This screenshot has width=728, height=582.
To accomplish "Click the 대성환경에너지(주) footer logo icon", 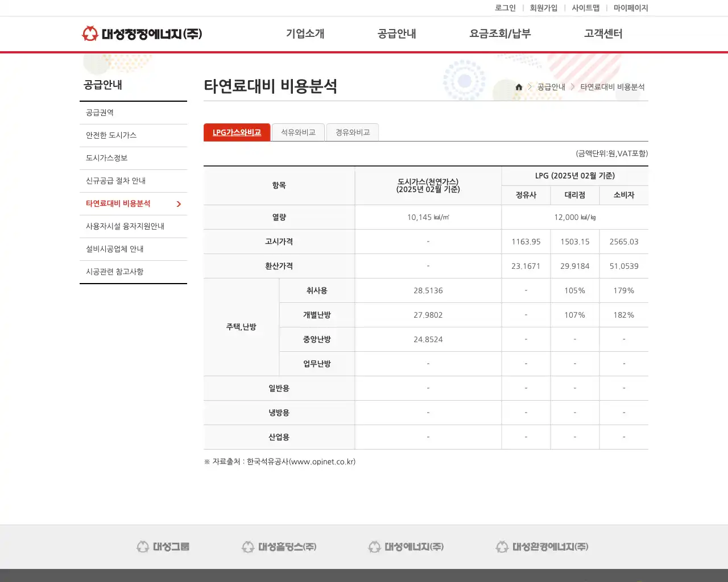I will 502,546.
